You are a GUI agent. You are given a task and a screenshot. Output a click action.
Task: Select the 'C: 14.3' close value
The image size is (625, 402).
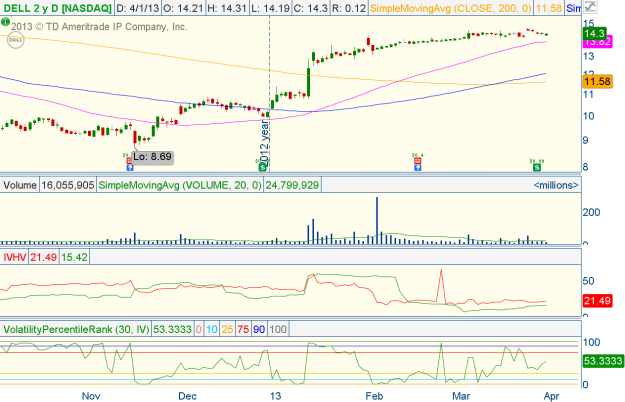(x=311, y=8)
